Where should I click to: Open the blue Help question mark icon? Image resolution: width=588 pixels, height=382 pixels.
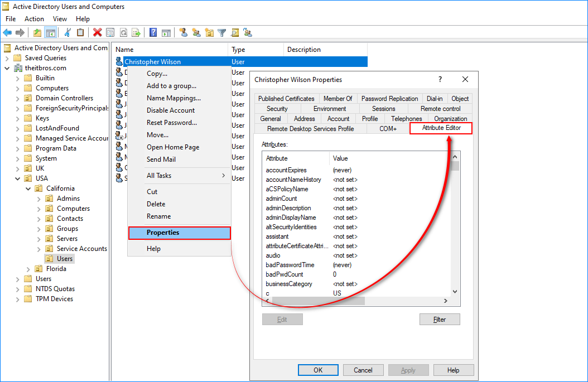153,32
